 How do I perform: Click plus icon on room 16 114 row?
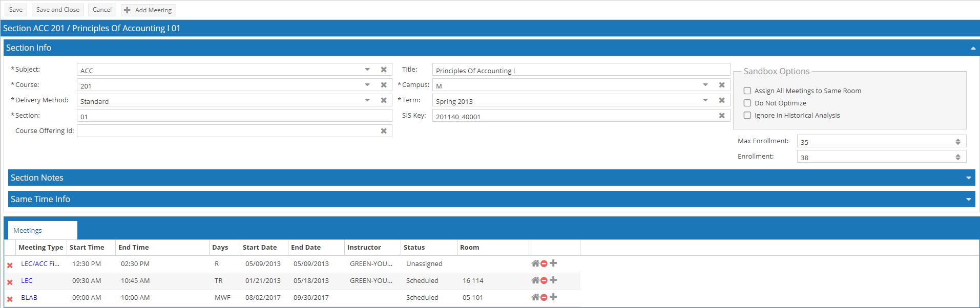point(553,280)
